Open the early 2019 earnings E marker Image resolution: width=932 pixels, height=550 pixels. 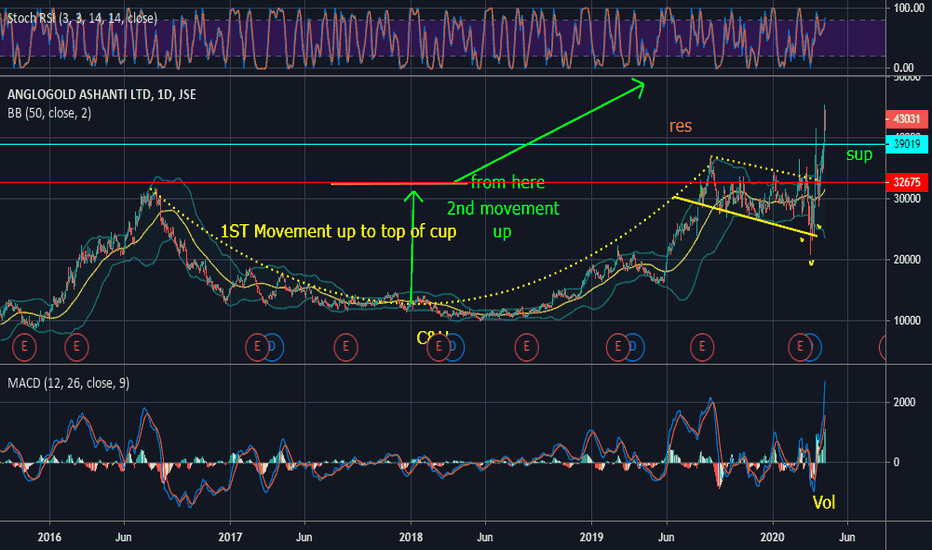(618, 347)
